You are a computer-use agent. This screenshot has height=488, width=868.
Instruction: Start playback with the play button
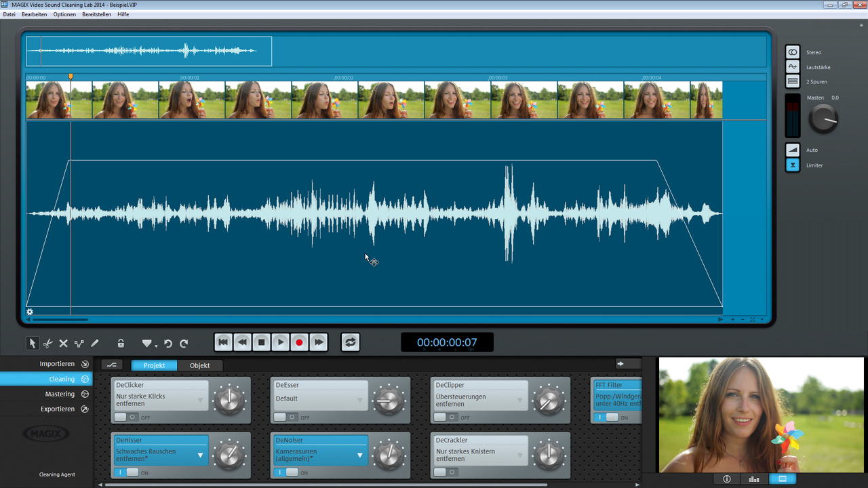[x=280, y=342]
